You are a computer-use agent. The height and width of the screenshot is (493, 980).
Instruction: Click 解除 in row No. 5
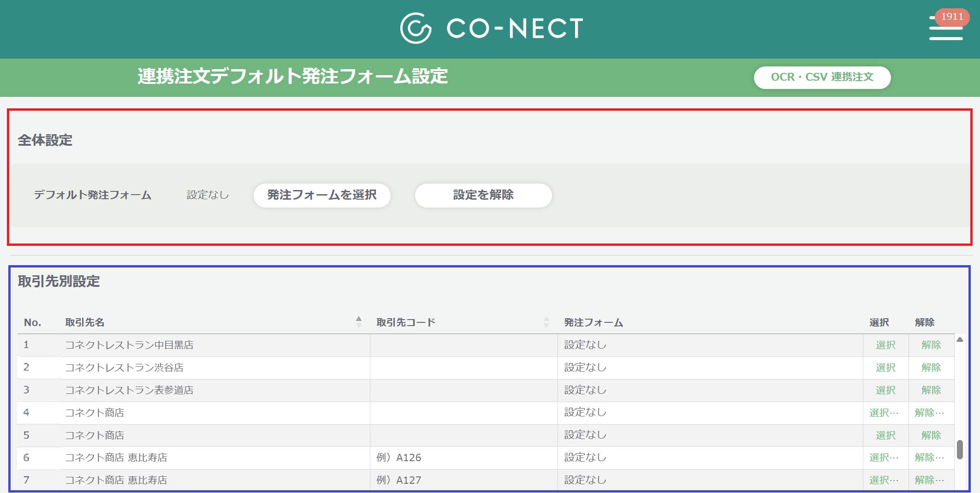point(931,435)
